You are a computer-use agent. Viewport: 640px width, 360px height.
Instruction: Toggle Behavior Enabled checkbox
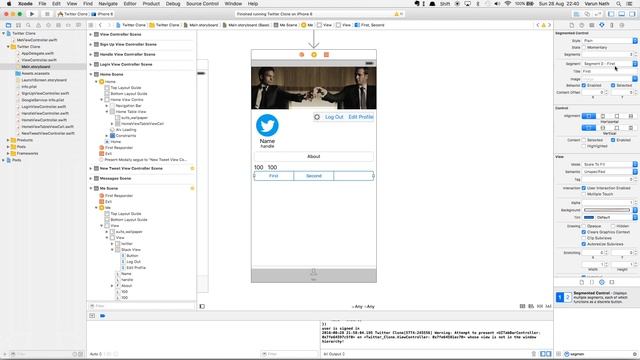(584, 85)
